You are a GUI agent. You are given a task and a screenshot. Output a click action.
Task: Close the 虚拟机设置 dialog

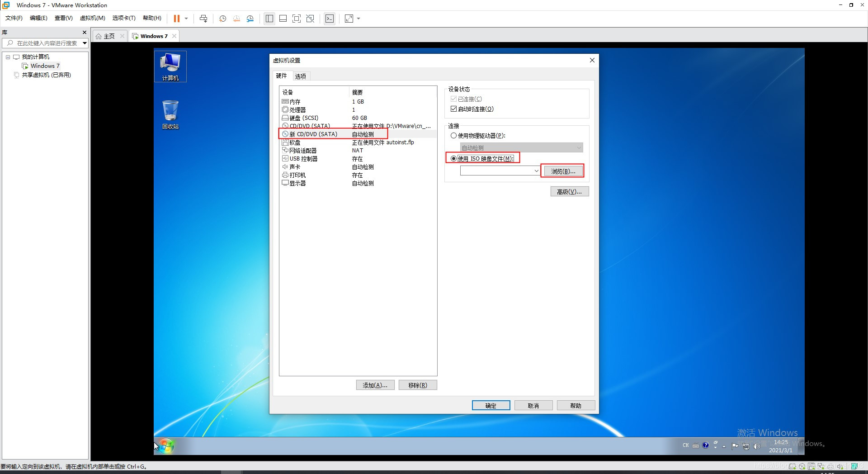point(592,60)
